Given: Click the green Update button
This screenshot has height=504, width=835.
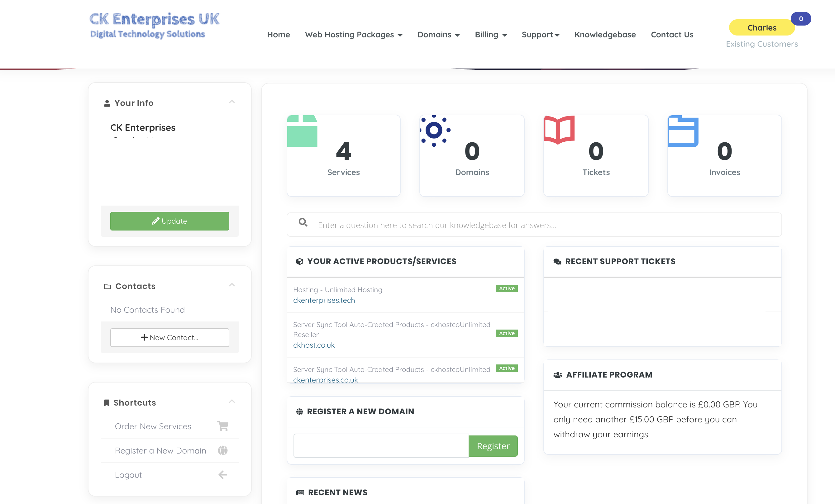Looking at the screenshot, I should [x=169, y=221].
